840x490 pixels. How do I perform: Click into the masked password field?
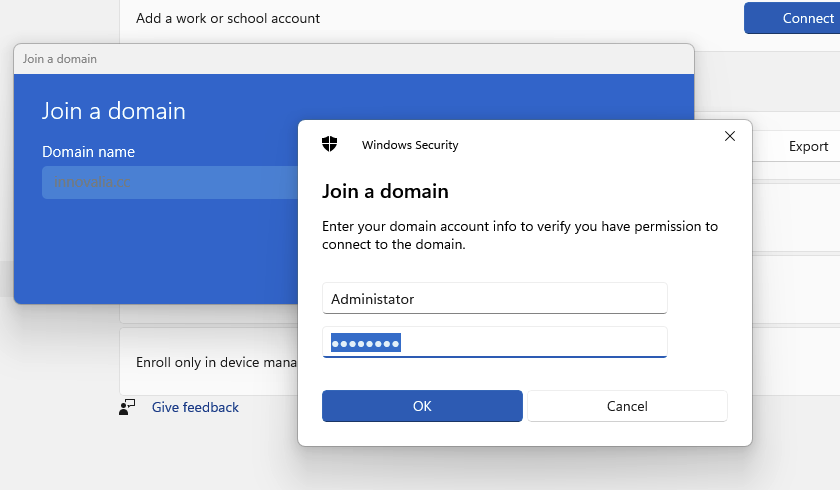tap(494, 343)
